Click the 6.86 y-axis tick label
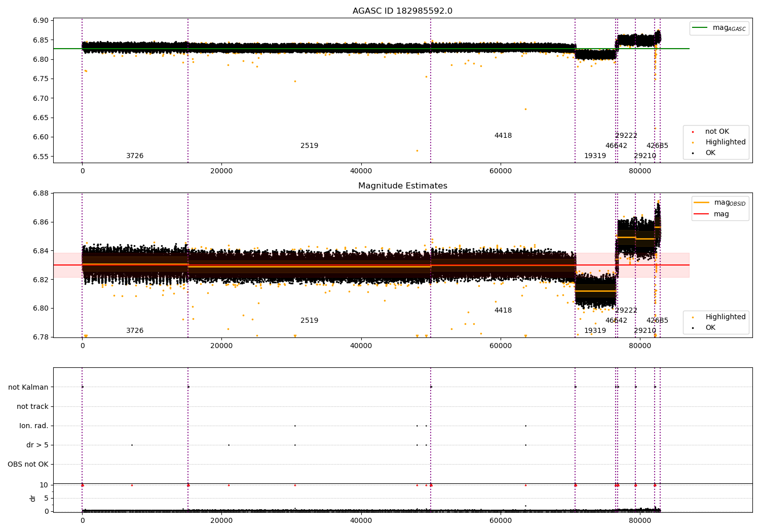This screenshot has width=760, height=532. 41,222
